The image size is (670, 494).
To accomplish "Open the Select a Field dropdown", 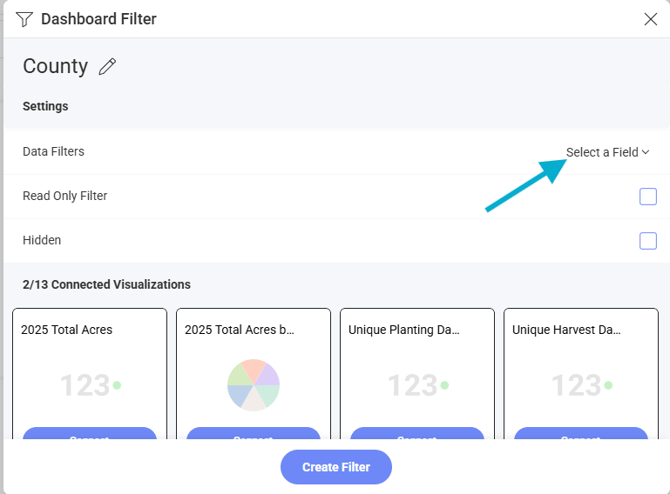I will (607, 152).
